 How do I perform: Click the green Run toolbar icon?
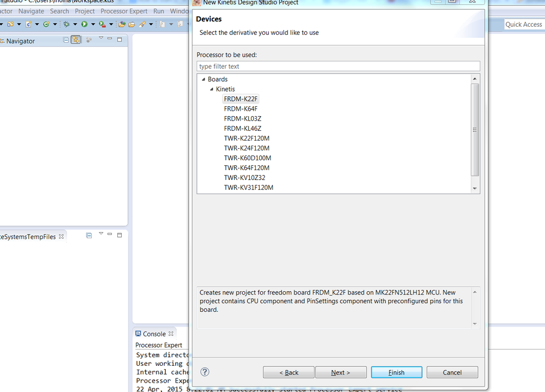[85, 24]
